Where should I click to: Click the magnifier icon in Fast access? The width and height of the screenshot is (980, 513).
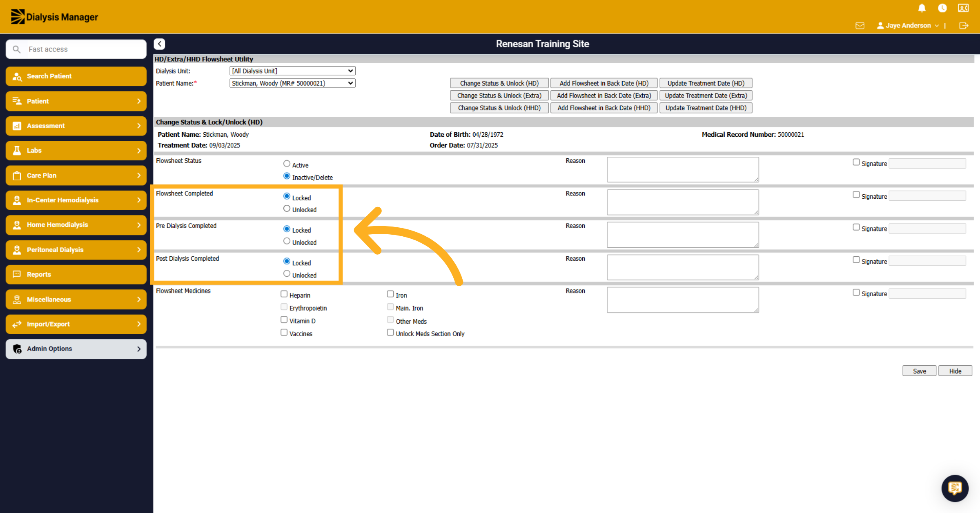pos(17,49)
